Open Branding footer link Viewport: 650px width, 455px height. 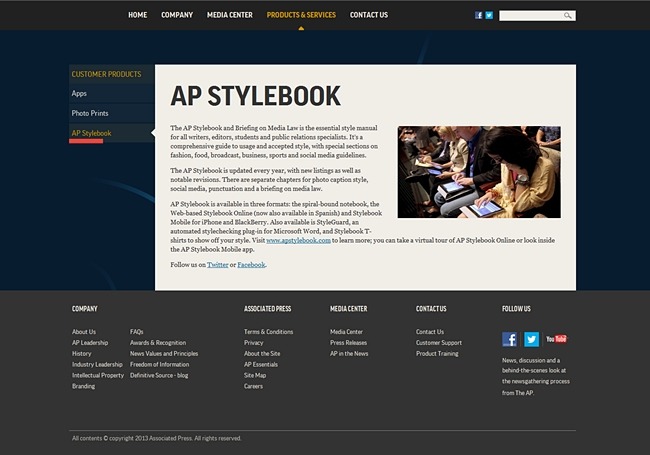point(83,386)
